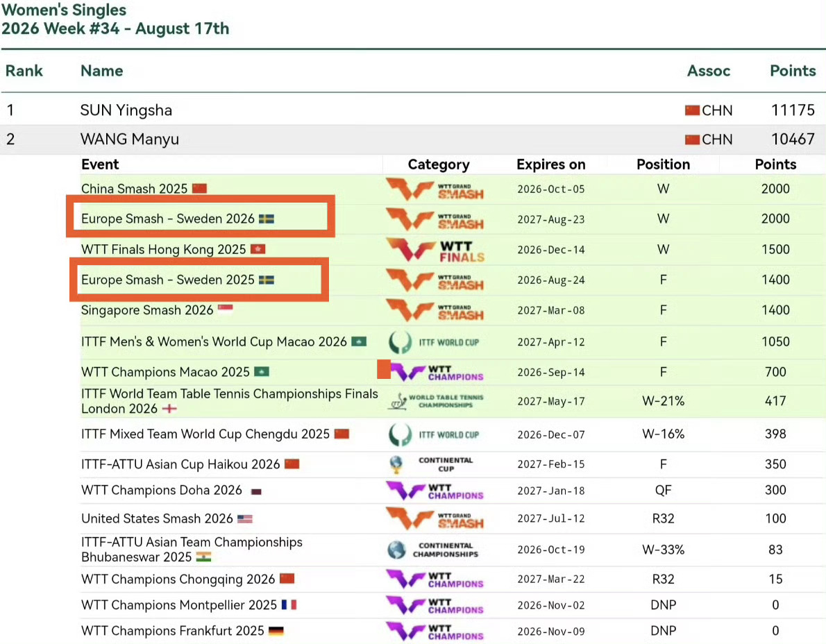Click the China flag in SUN Yingsha's row

[x=692, y=110]
